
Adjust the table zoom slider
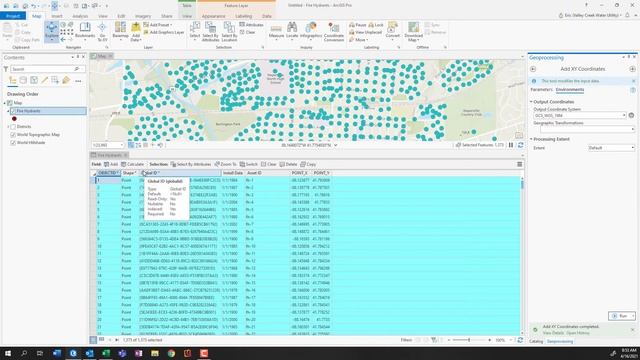469,340
